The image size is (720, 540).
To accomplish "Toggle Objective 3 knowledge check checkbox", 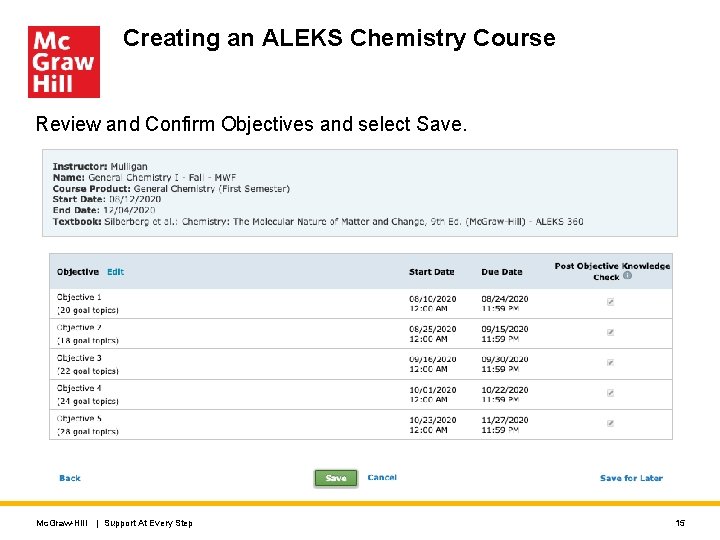I will pos(610,362).
